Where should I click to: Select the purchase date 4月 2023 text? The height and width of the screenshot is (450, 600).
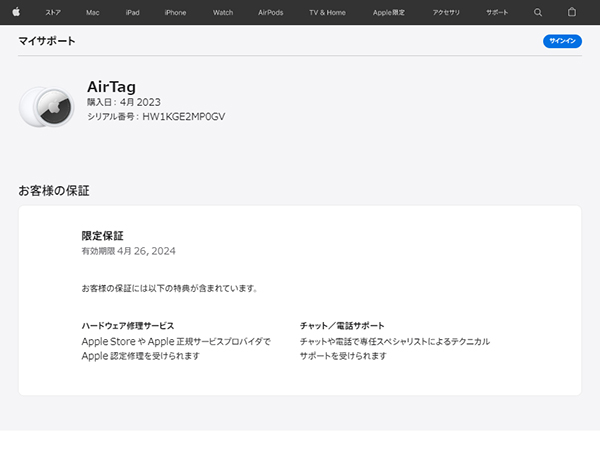(x=140, y=102)
